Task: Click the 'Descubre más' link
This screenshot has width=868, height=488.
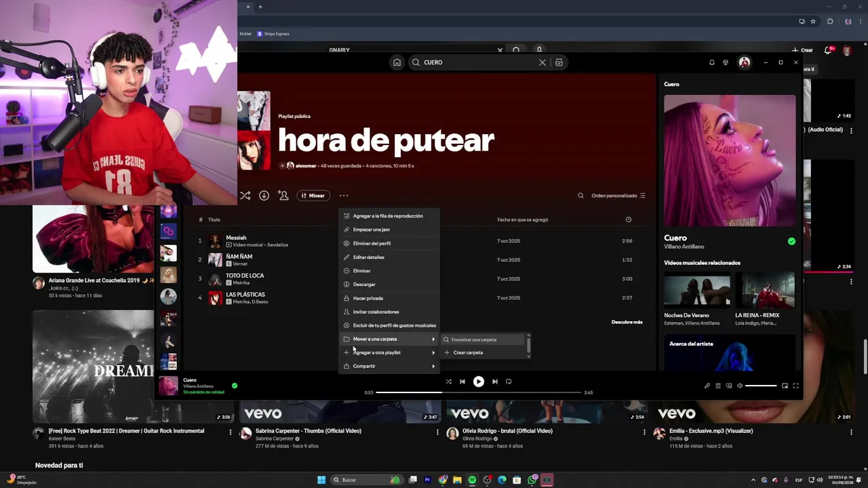Action: [627, 322]
